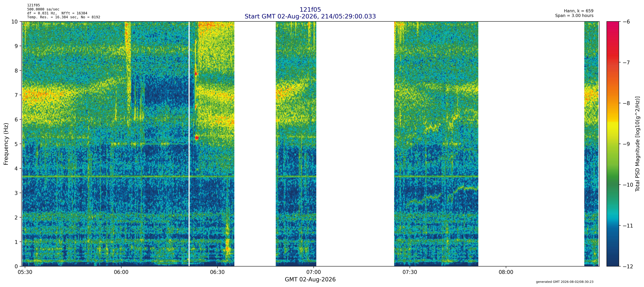Select the '07:00' time axis tick label
This screenshot has height=287, width=644.
[x=313, y=272]
